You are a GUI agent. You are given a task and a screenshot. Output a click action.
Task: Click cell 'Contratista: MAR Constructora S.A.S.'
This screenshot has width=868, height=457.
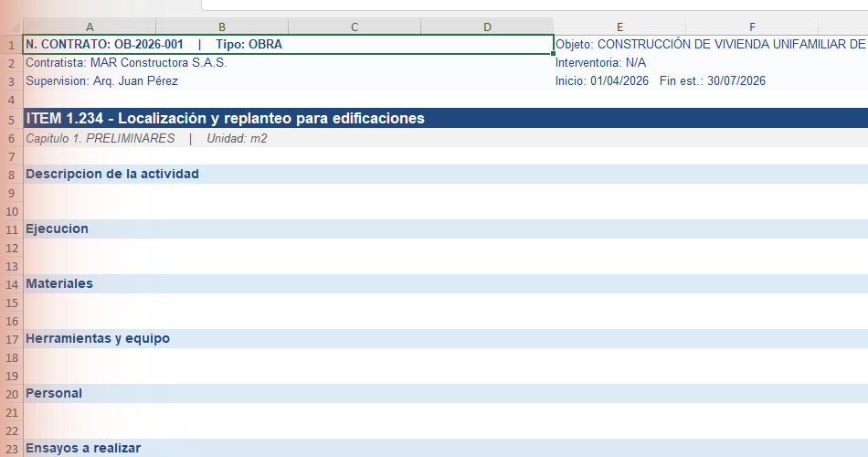click(289, 62)
